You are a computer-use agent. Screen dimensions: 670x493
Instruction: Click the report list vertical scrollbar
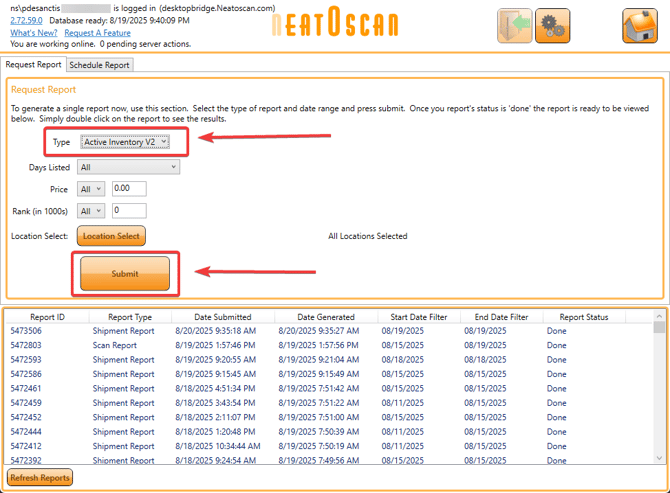658,390
